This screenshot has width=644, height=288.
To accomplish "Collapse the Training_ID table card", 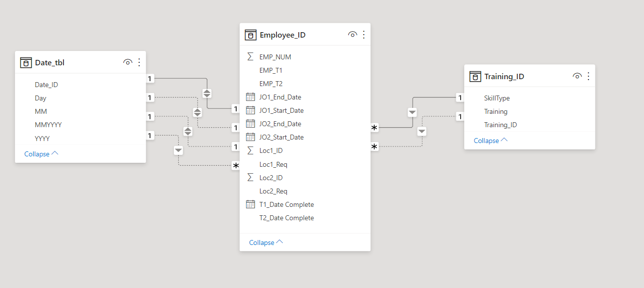I will (490, 141).
